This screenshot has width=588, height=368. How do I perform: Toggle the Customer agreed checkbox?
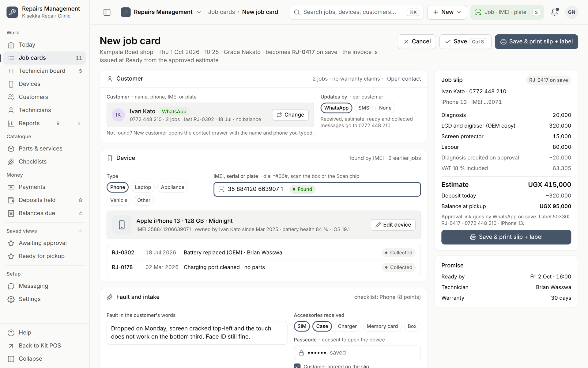[297, 366]
